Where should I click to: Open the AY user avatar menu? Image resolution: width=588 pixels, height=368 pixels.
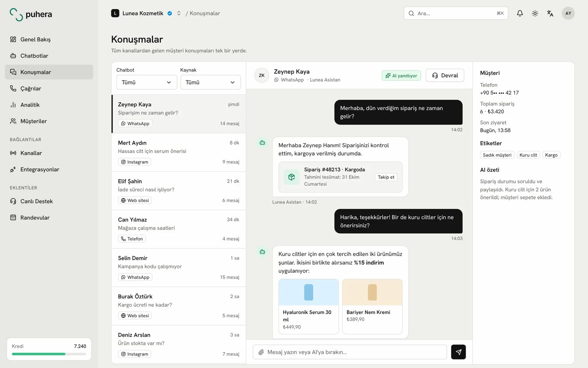568,13
